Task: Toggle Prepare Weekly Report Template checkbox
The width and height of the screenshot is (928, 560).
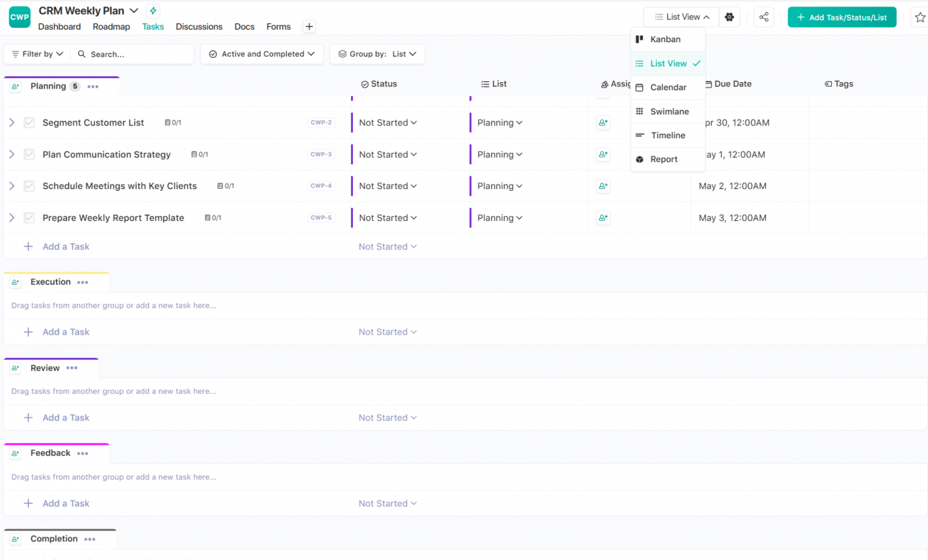Action: pos(29,218)
